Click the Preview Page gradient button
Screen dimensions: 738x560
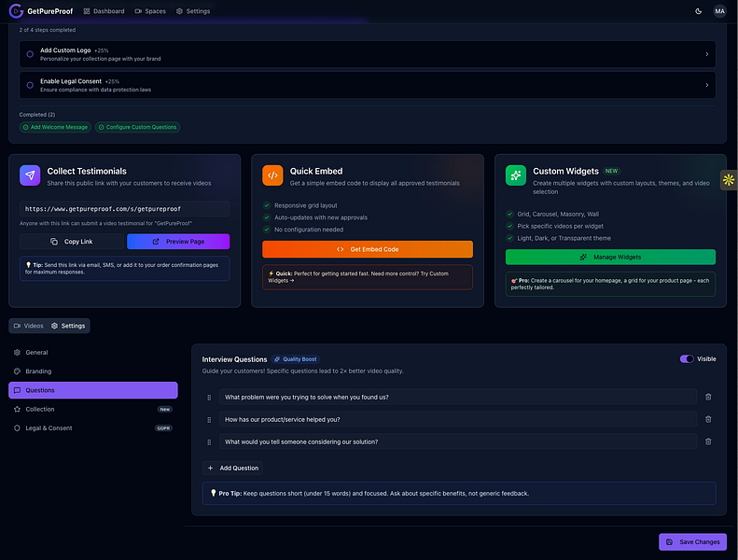click(178, 242)
